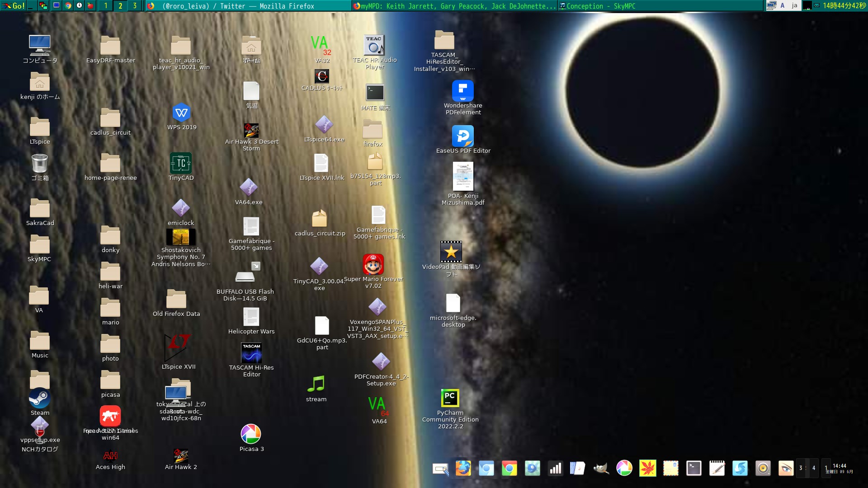
Task: Open the terminal icon in the dock
Action: point(693,469)
